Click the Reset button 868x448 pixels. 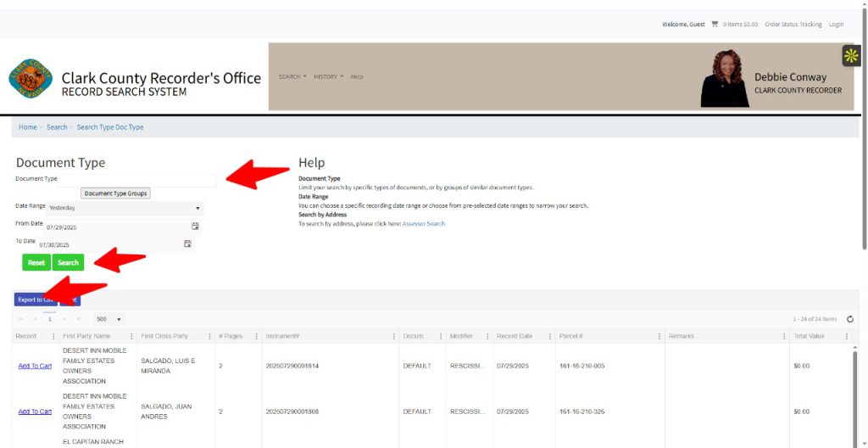click(x=36, y=263)
